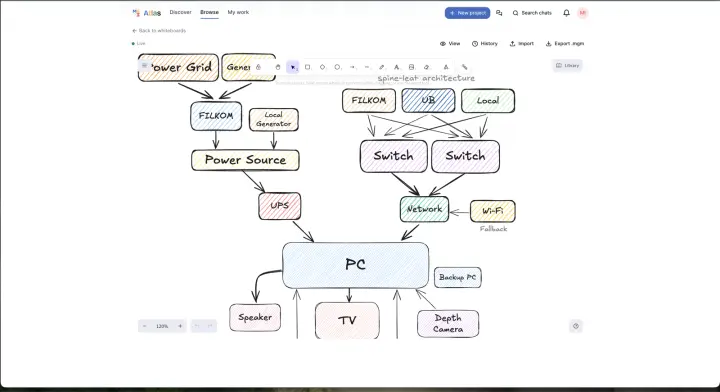Screen dimensions: 720x392
Task: Click the Atlas logo
Action: (x=146, y=13)
